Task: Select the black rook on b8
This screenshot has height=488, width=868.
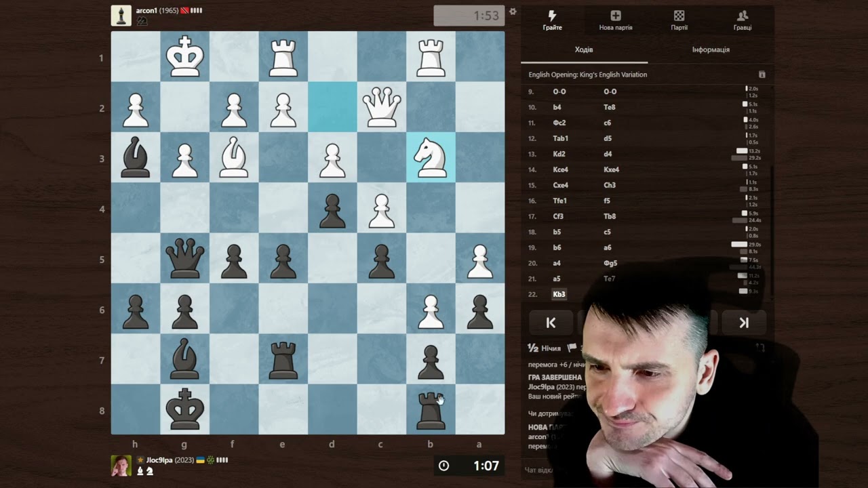Action: [x=431, y=409]
